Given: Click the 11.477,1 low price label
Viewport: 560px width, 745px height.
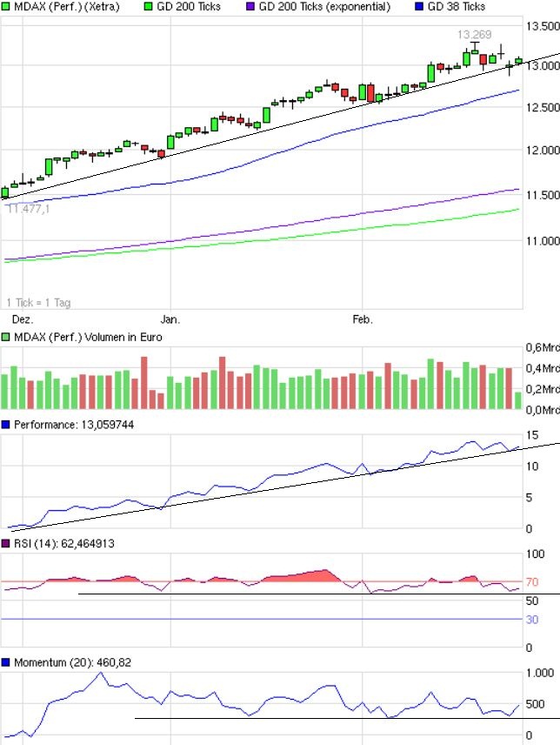Looking at the screenshot, I should click(29, 209).
